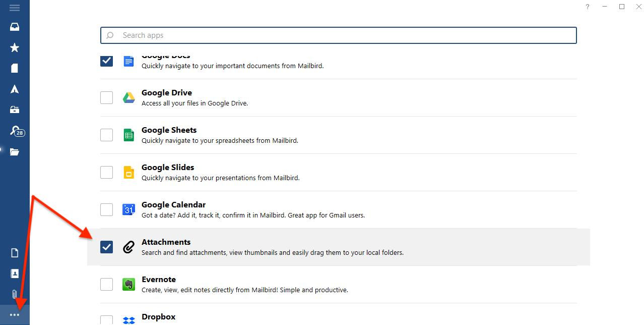This screenshot has width=644, height=325.
Task: Click the Evernote elephant icon
Action: click(x=128, y=284)
